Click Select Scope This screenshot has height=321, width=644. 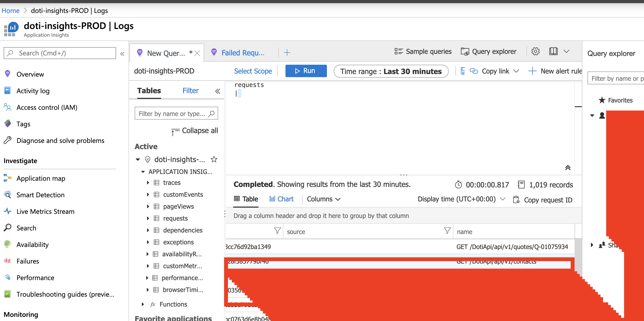pyautogui.click(x=253, y=71)
